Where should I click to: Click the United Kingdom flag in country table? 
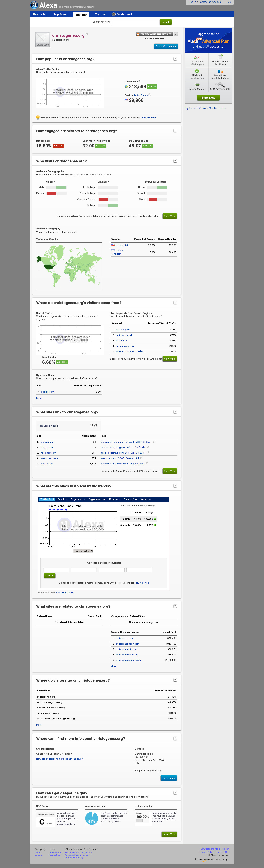click(x=113, y=250)
